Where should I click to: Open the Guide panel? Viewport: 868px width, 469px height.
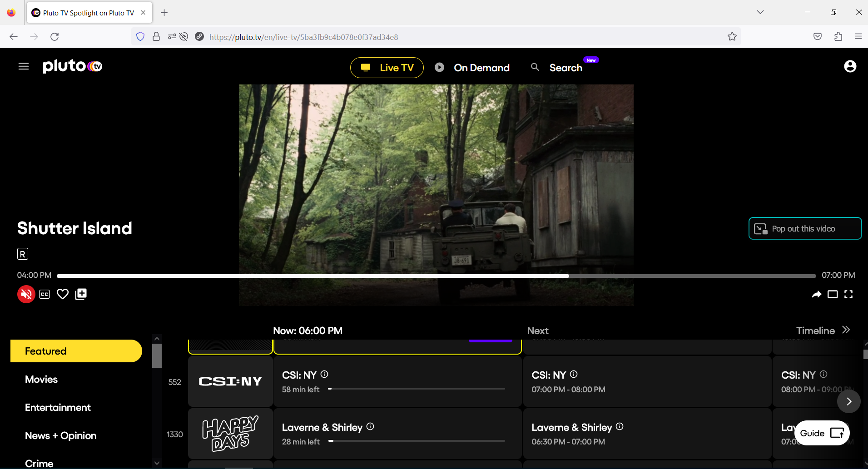[821, 433]
